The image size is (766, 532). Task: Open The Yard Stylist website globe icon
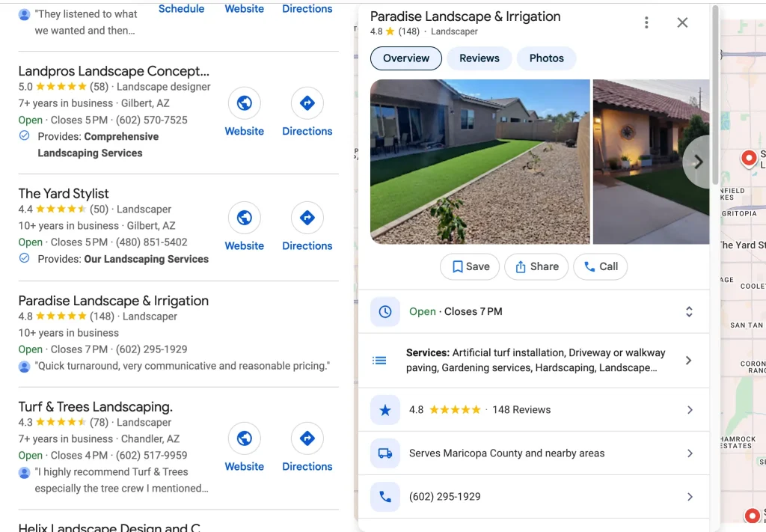coord(245,218)
